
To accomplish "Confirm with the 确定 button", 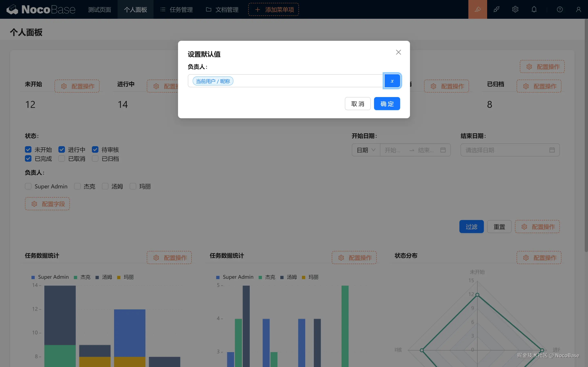I will tap(387, 104).
